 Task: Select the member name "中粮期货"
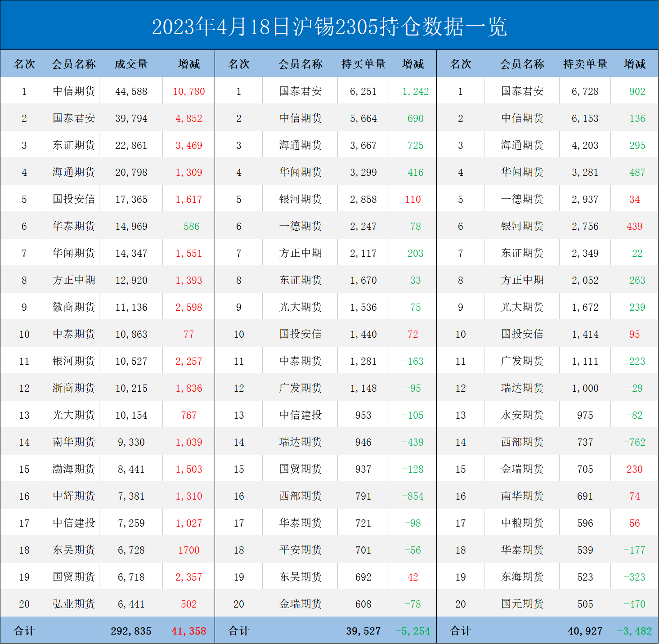[x=522, y=523]
